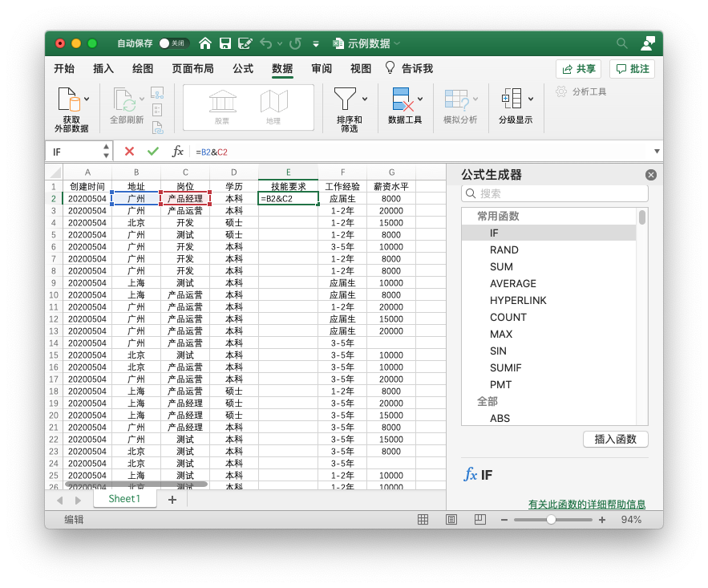Viewport: 708px width, 588px height.
Task: Open the 插入 ribbon tab
Action: click(103, 69)
